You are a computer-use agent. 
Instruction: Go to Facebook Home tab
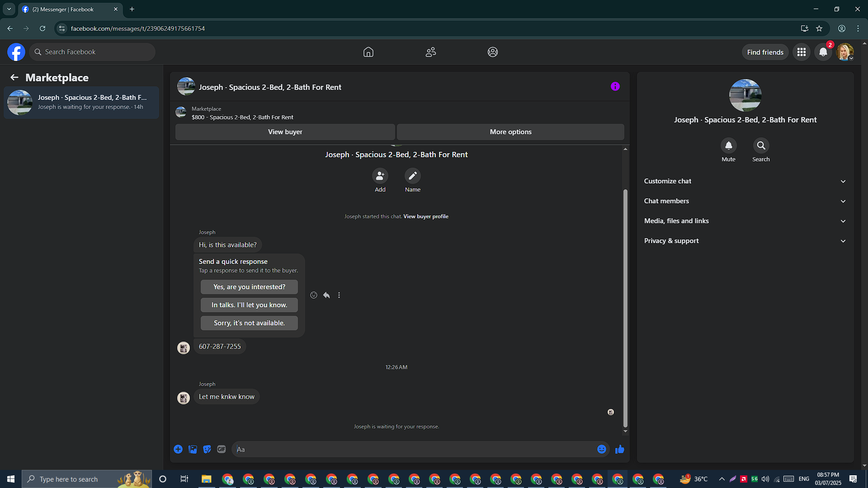[368, 52]
